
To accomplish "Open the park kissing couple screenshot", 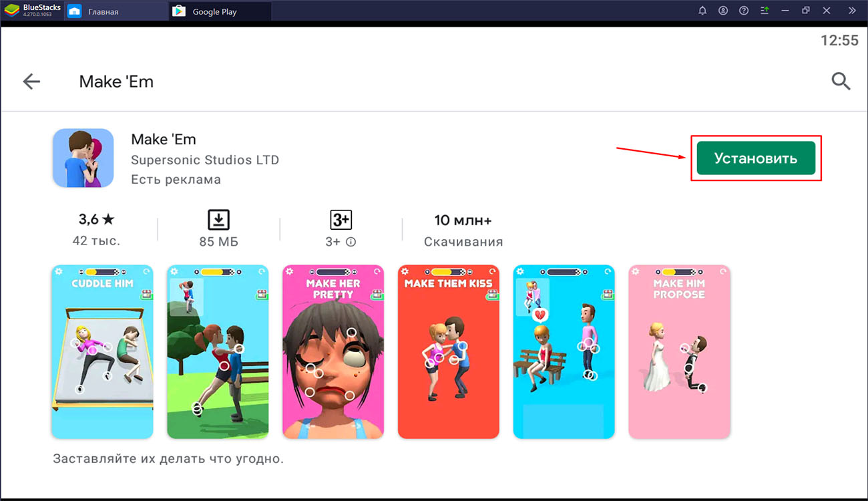I will click(218, 352).
